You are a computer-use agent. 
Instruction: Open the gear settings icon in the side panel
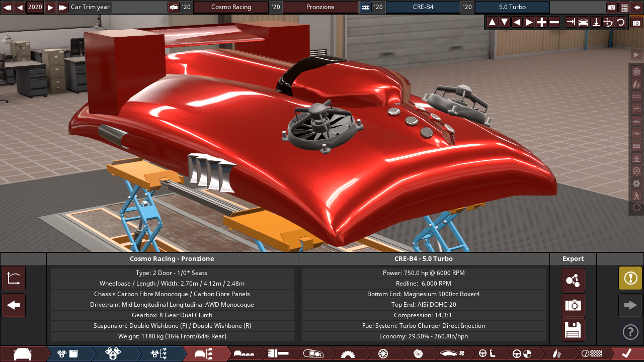[636, 183]
